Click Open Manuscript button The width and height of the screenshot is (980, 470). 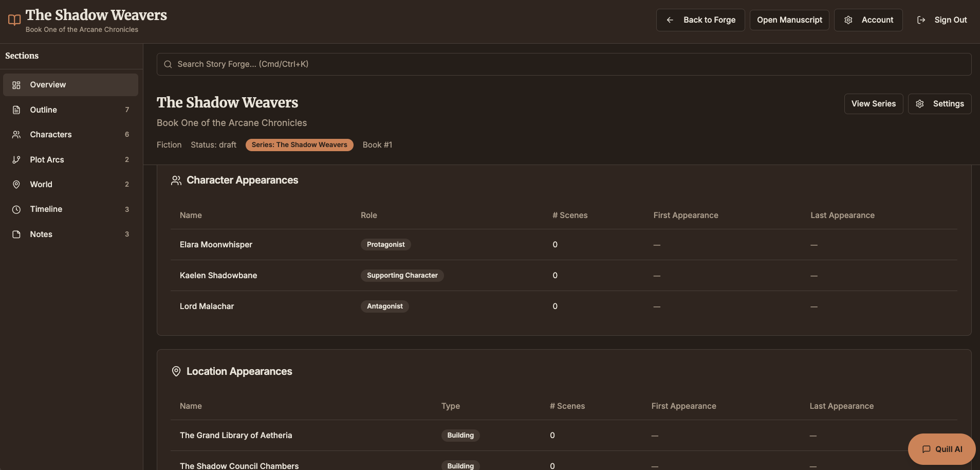click(x=789, y=20)
